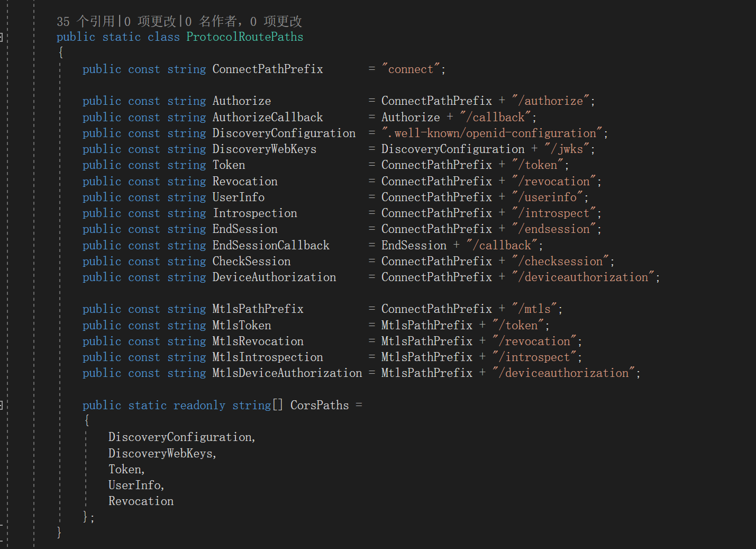The height and width of the screenshot is (549, 756).
Task: Open the '35 个引用' CodeLens references link
Action: pyautogui.click(x=86, y=21)
